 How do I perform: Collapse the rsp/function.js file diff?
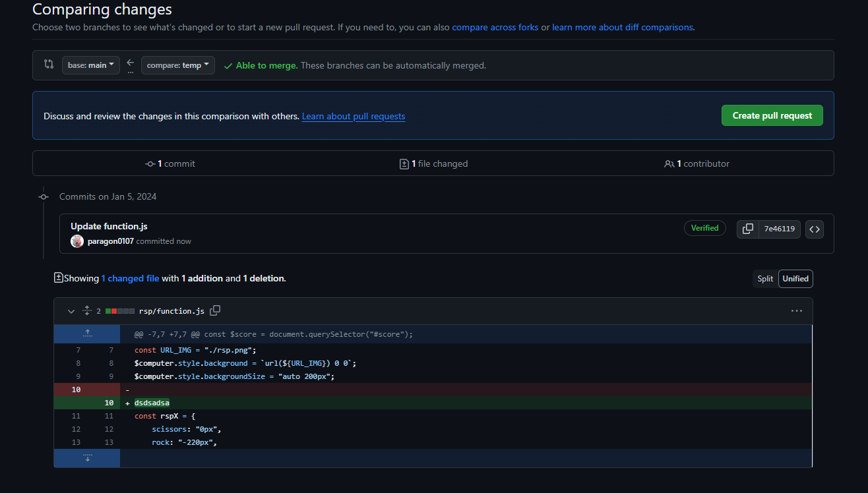pos(71,311)
